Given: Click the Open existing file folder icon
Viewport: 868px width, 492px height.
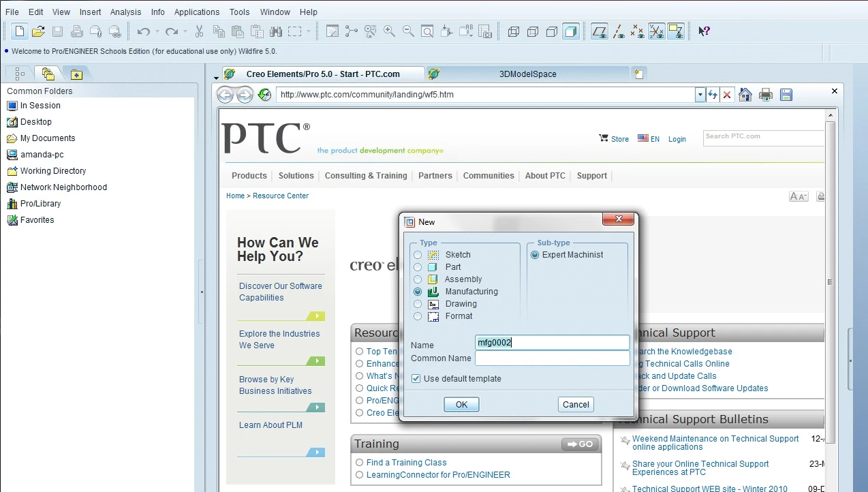Looking at the screenshot, I should coord(39,31).
